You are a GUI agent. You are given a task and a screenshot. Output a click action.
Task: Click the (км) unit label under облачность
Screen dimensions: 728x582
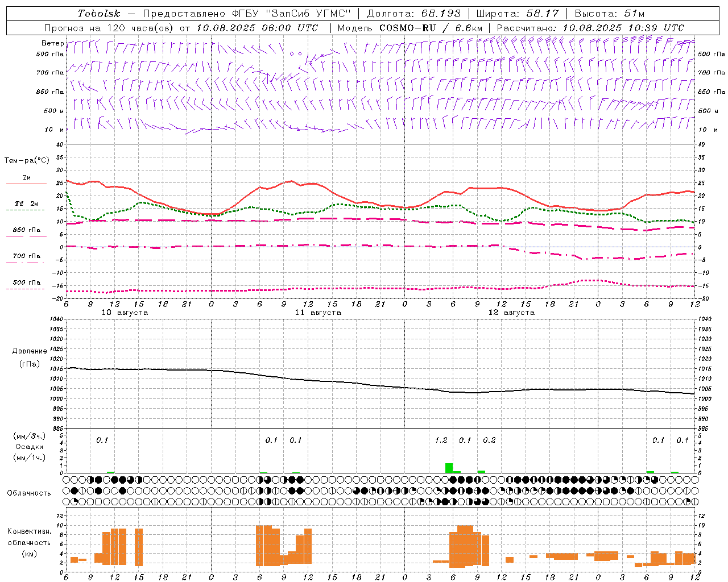29,554
